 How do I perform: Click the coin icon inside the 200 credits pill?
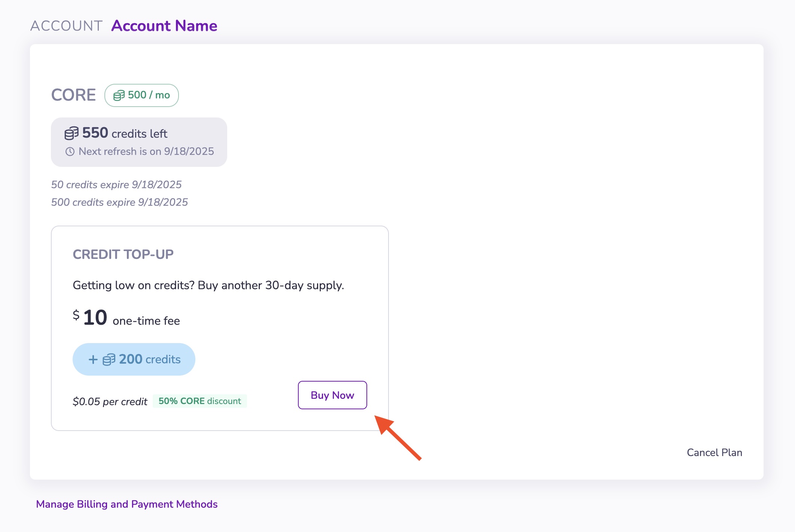(x=109, y=360)
